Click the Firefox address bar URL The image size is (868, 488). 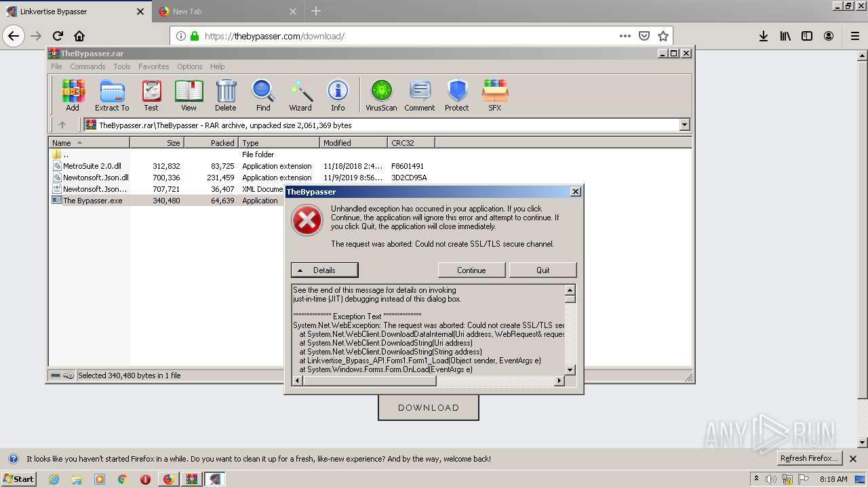pos(274,36)
